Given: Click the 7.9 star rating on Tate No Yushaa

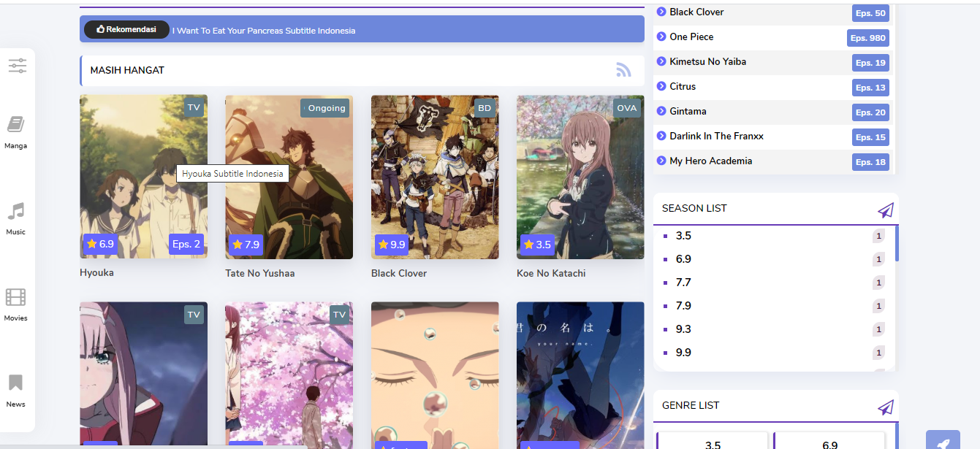Looking at the screenshot, I should [x=246, y=245].
